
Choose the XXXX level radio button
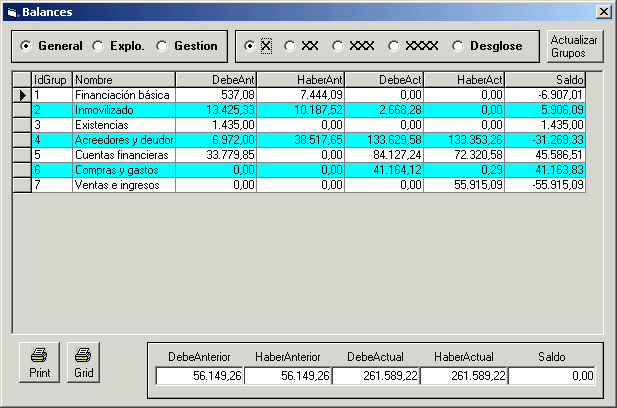[x=394, y=46]
